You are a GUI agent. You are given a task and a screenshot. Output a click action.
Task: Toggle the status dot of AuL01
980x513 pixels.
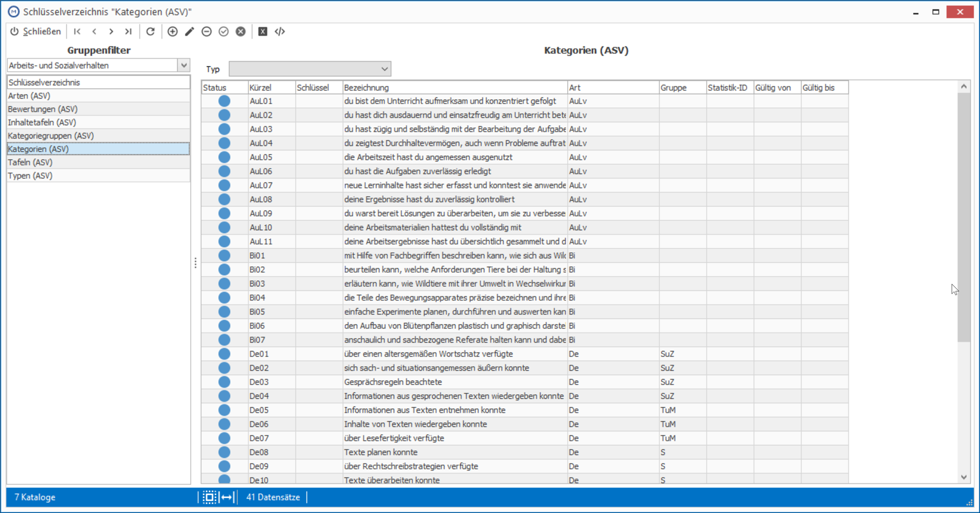click(x=224, y=101)
